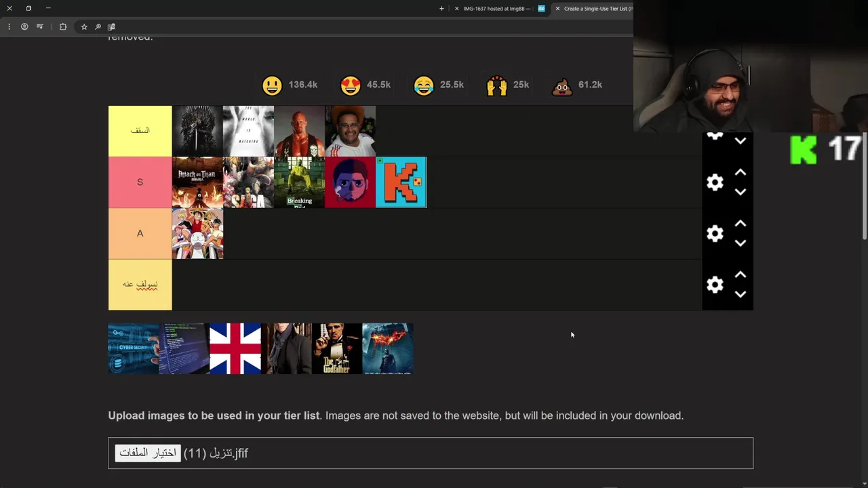Click the اختيار الملفات choose files button
The width and height of the screenshot is (868, 488).
pyautogui.click(x=148, y=453)
